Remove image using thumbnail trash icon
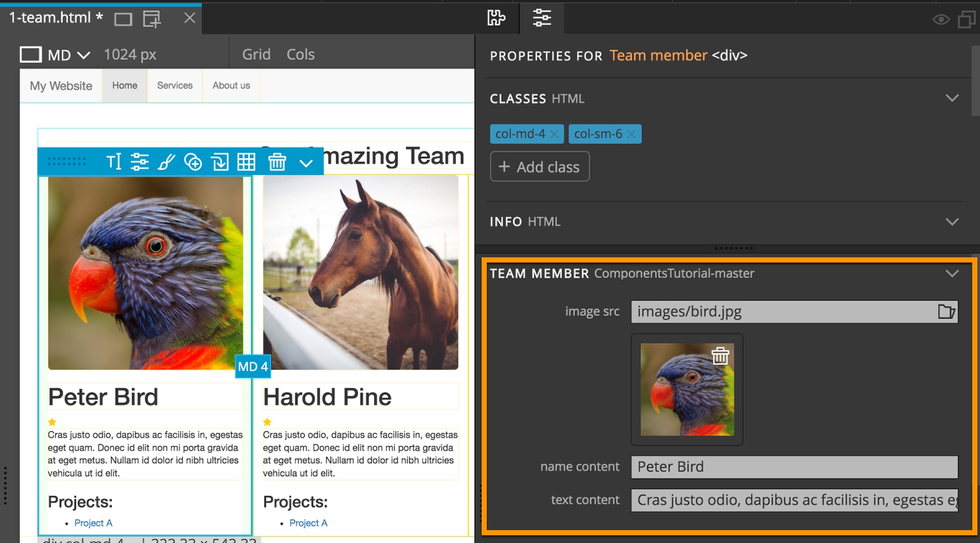980x543 pixels. coord(721,355)
